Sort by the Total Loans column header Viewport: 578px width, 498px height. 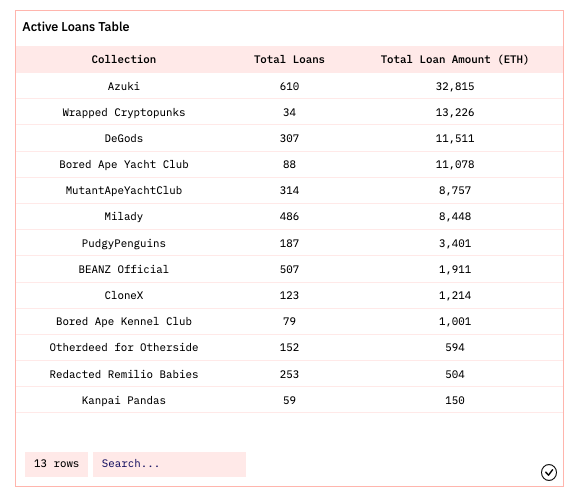click(289, 59)
